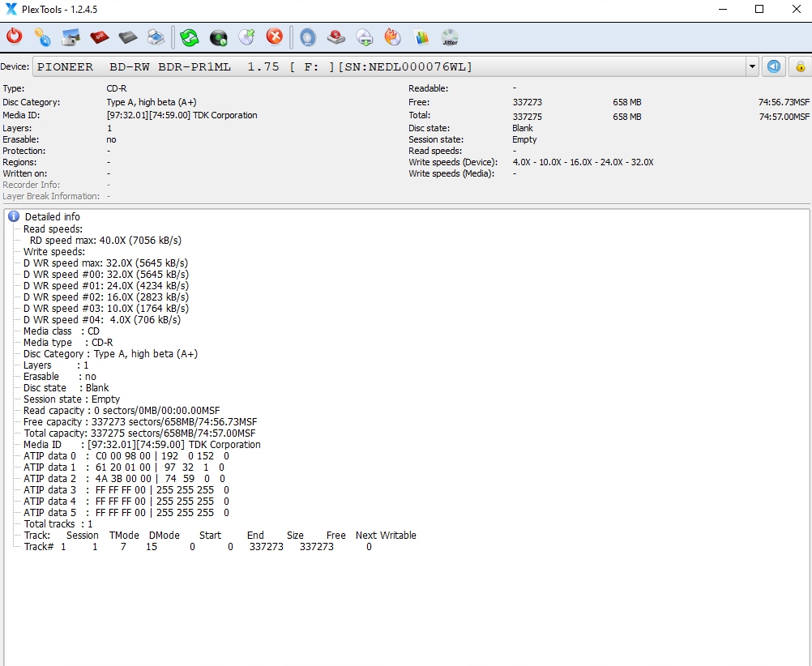Click the red disc drive icon

pyautogui.click(x=336, y=36)
